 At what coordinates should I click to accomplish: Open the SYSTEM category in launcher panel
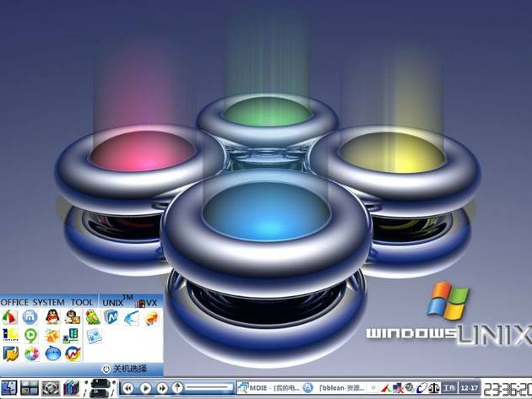(48, 302)
